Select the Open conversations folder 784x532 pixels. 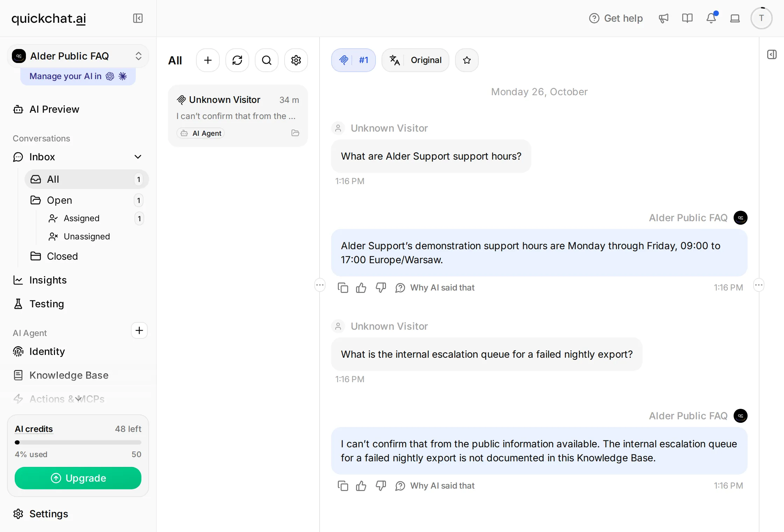[x=86, y=200]
